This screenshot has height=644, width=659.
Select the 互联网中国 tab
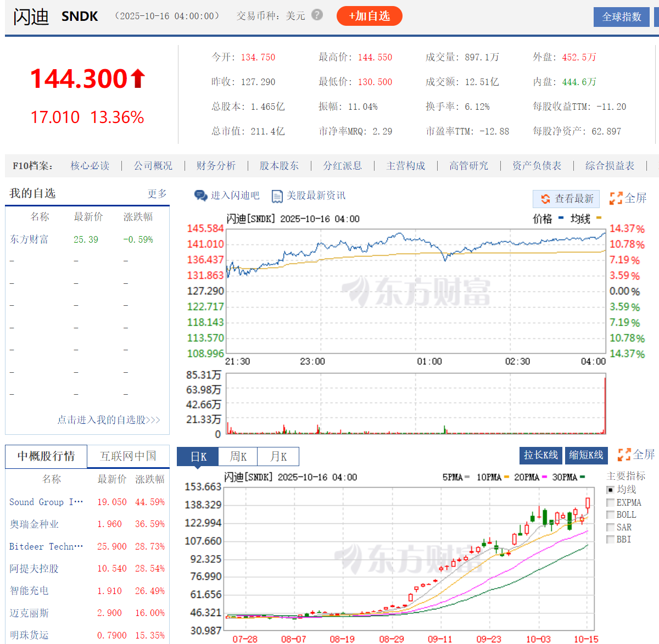point(128,456)
